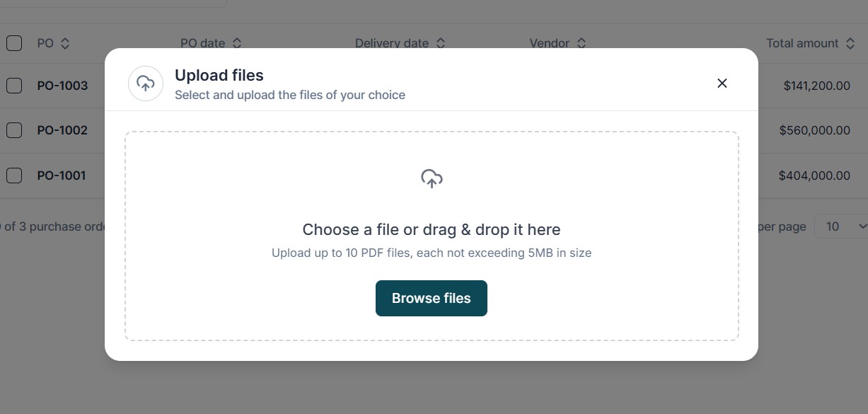Click the $141,200.00 total amount cell
The image size is (868, 414).
[816, 86]
